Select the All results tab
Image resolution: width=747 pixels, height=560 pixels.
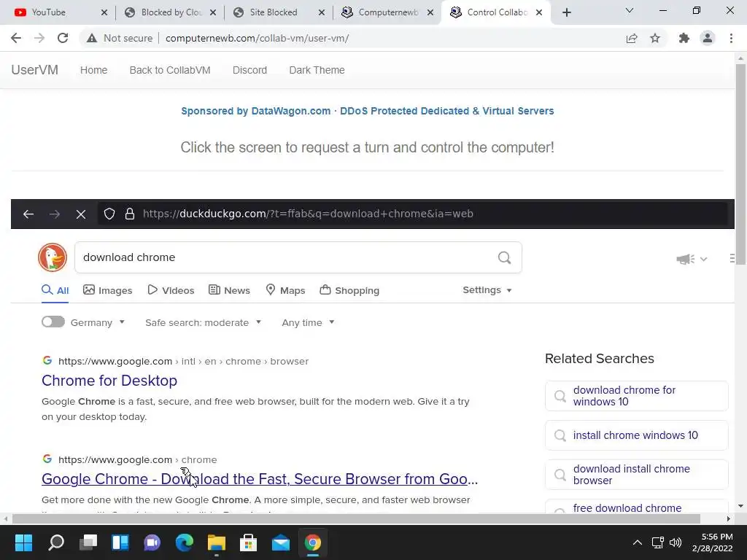tap(55, 290)
